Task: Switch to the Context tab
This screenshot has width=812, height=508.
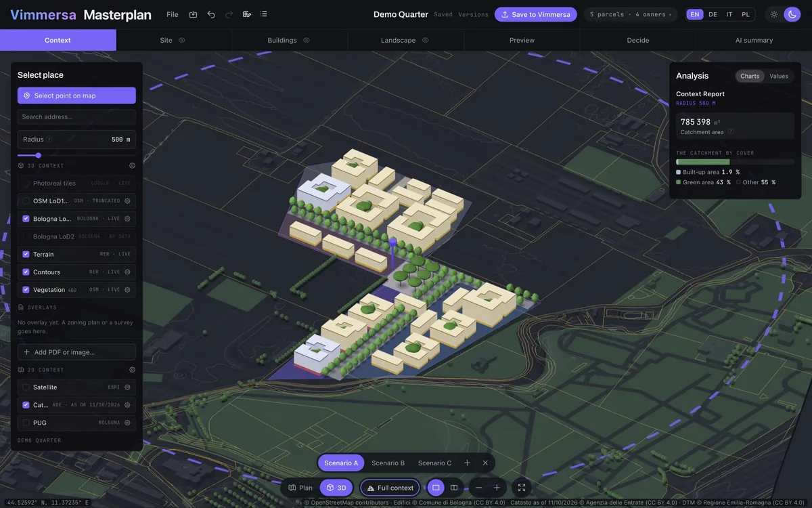Action: coord(58,40)
